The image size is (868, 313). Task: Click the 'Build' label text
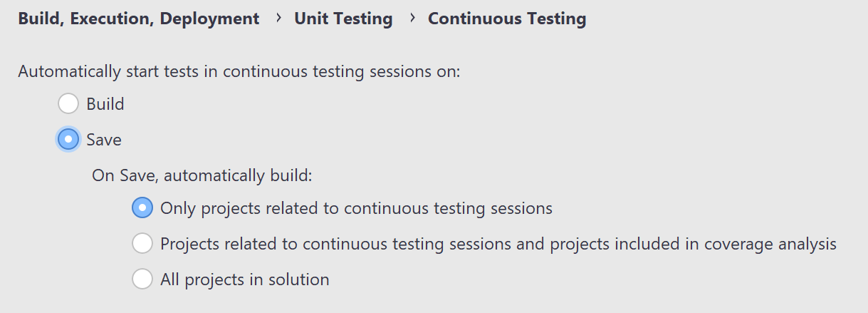[x=105, y=104]
